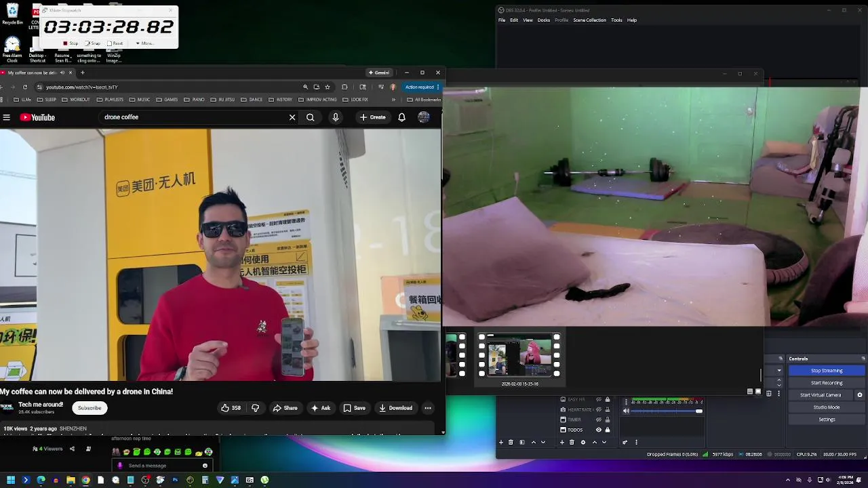
Task: Open Chrome extensions puzzle icon
Action: [x=344, y=87]
